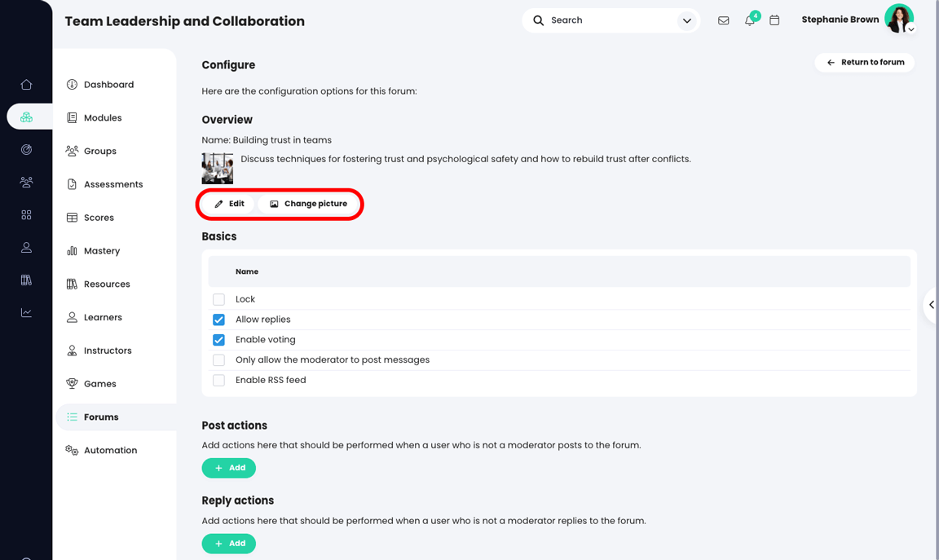The image size is (939, 560).
Task: Open the messages envelope icon in the header
Action: tap(723, 20)
